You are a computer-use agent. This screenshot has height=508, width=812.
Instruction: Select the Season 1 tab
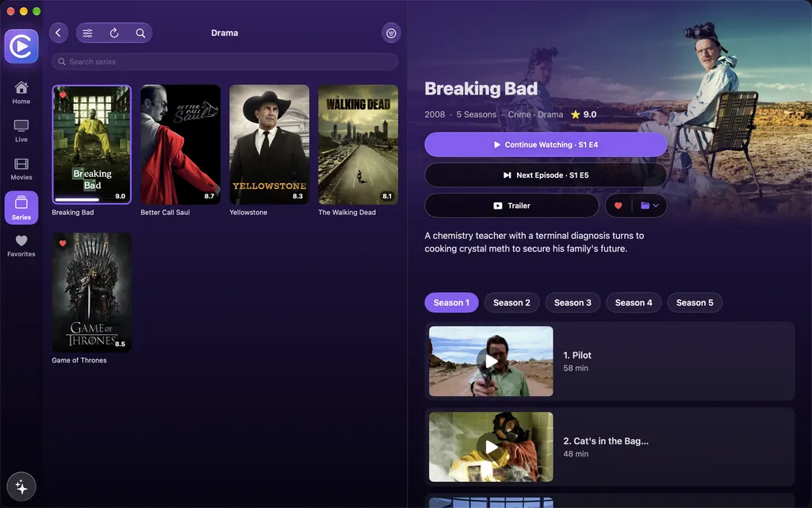click(x=451, y=302)
